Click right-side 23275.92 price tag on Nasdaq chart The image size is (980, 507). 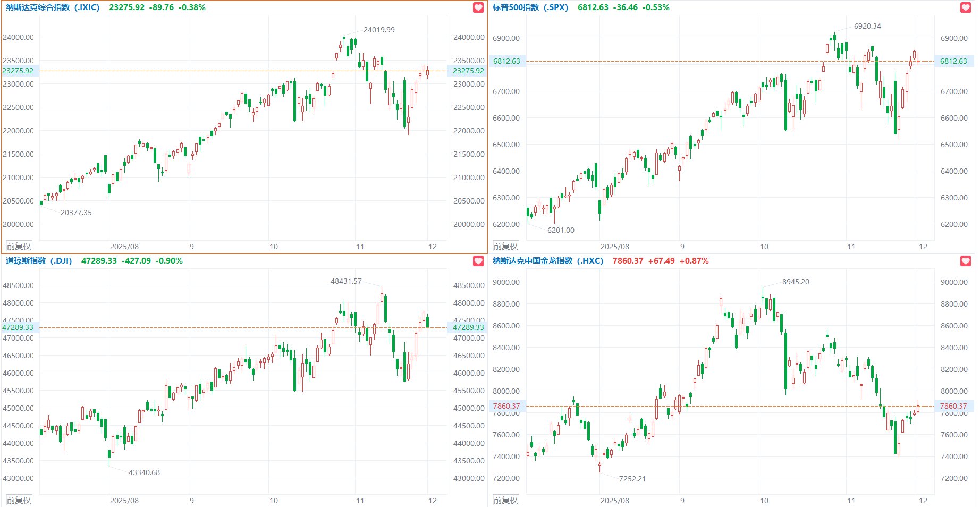click(468, 71)
